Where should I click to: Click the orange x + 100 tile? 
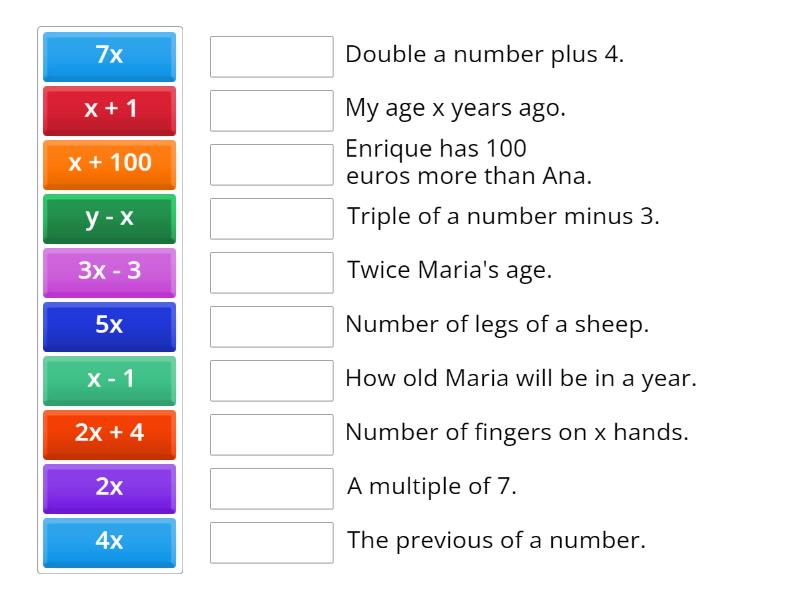(109, 164)
